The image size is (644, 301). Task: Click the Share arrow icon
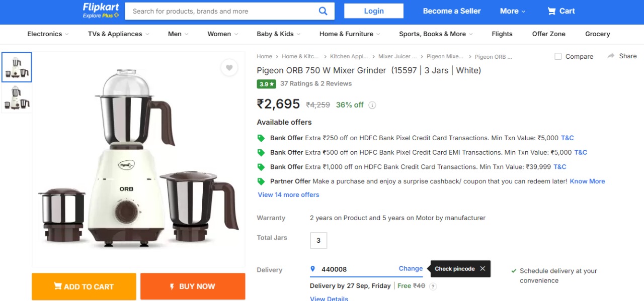(611, 56)
